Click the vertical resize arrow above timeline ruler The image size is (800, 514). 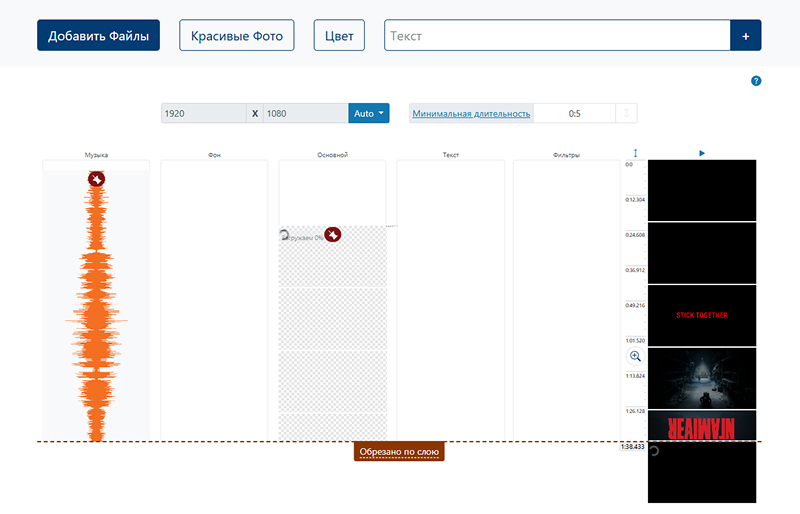(x=635, y=153)
